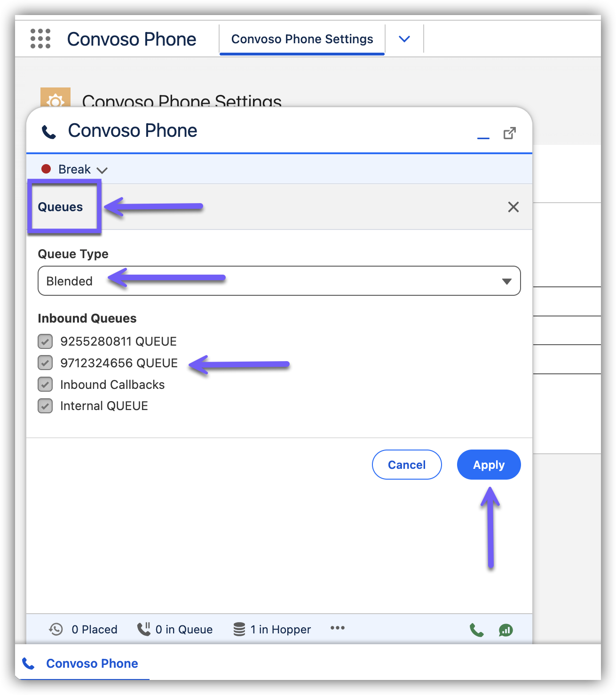The image size is (616, 695).
Task: Click the Cancel button
Action: pos(406,465)
